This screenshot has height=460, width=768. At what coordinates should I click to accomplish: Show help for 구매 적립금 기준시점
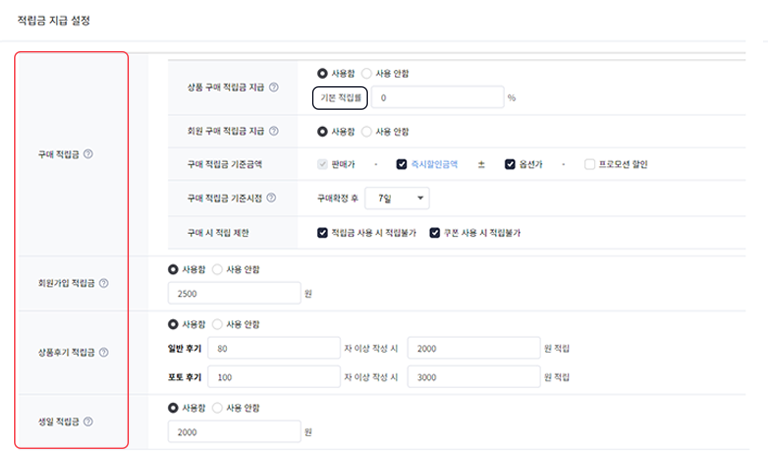coord(271,197)
